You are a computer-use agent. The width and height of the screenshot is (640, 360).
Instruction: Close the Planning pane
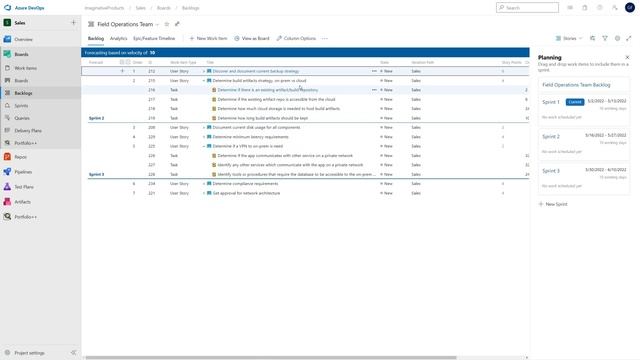pyautogui.click(x=627, y=58)
